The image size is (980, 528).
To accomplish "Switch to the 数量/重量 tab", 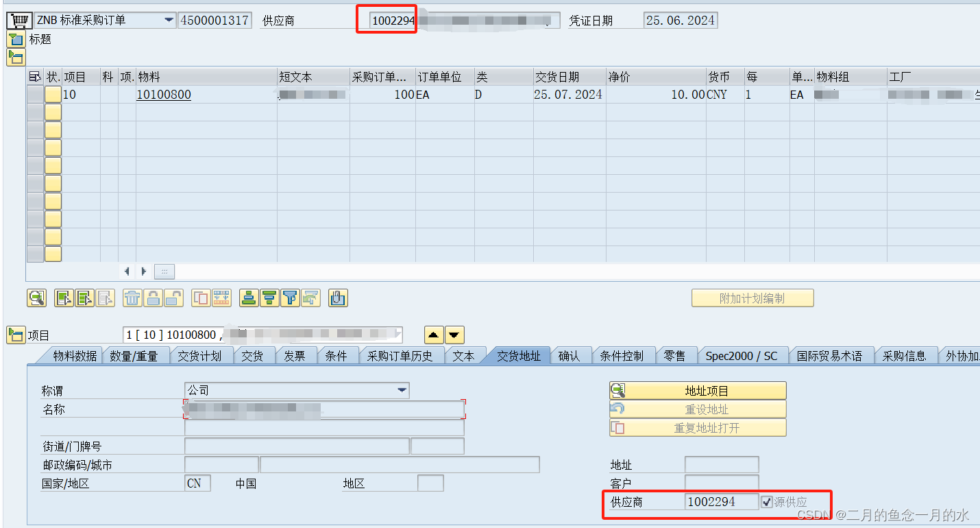I will (134, 356).
